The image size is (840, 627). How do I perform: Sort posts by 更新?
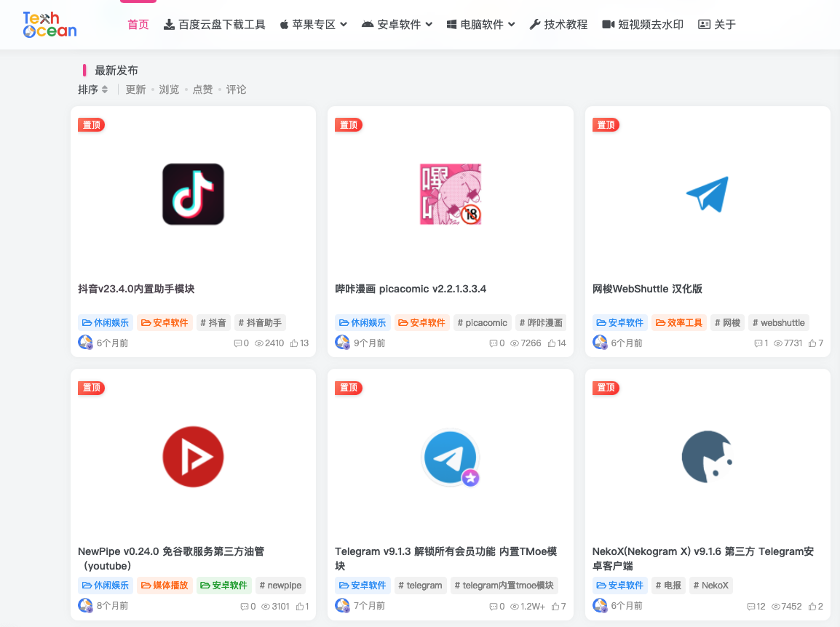135,89
